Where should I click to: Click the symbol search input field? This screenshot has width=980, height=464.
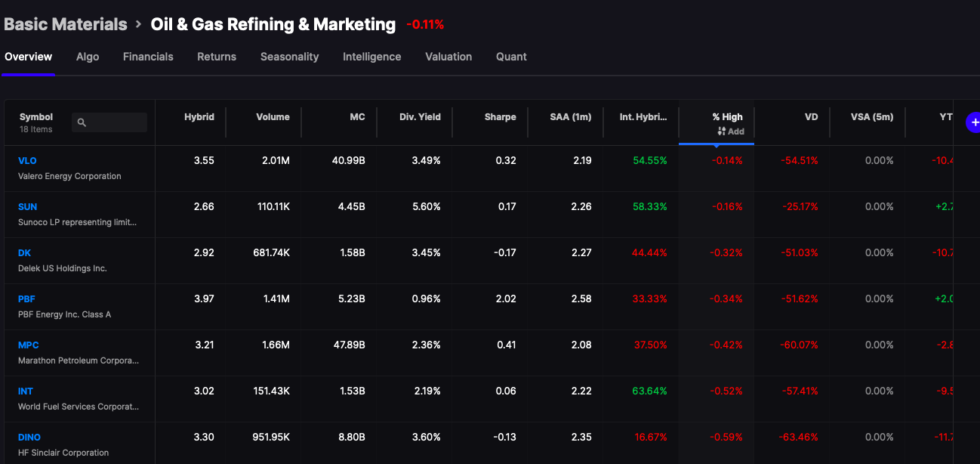pyautogui.click(x=109, y=122)
